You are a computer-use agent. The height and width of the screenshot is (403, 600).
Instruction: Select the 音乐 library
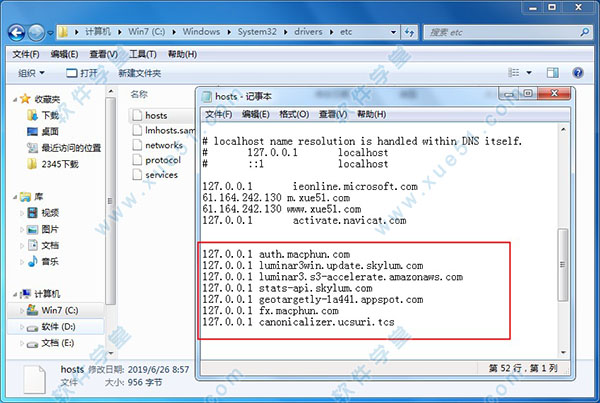click(x=43, y=262)
